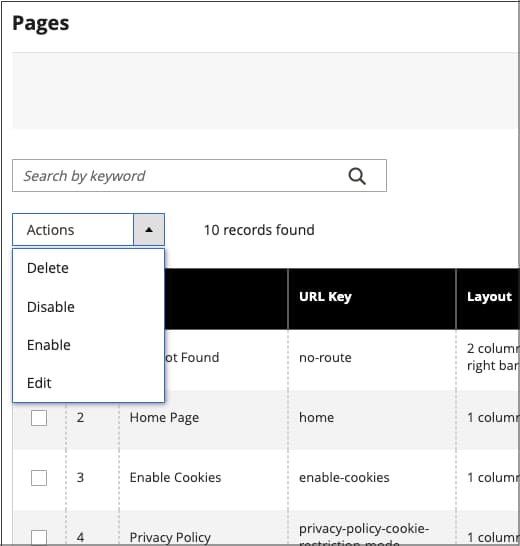Tick the Home Page row checkbox
The height and width of the screenshot is (546, 520).
click(x=39, y=418)
